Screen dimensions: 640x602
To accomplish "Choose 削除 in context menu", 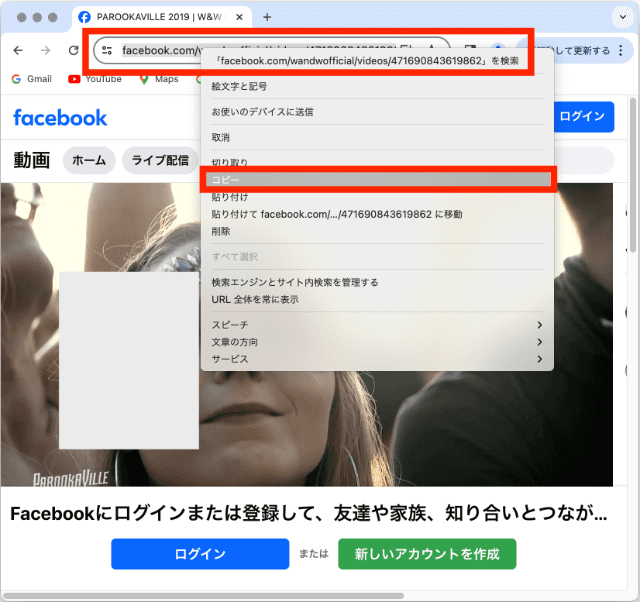I will coord(377,231).
